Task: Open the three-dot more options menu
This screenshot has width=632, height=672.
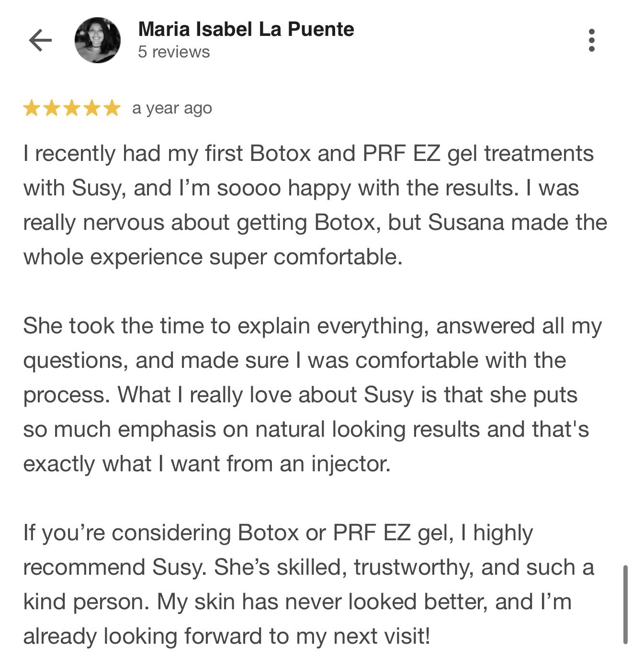Action: coord(592,40)
